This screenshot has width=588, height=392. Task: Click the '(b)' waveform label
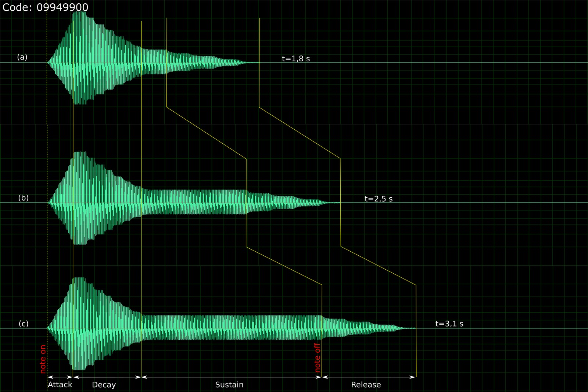(24, 198)
